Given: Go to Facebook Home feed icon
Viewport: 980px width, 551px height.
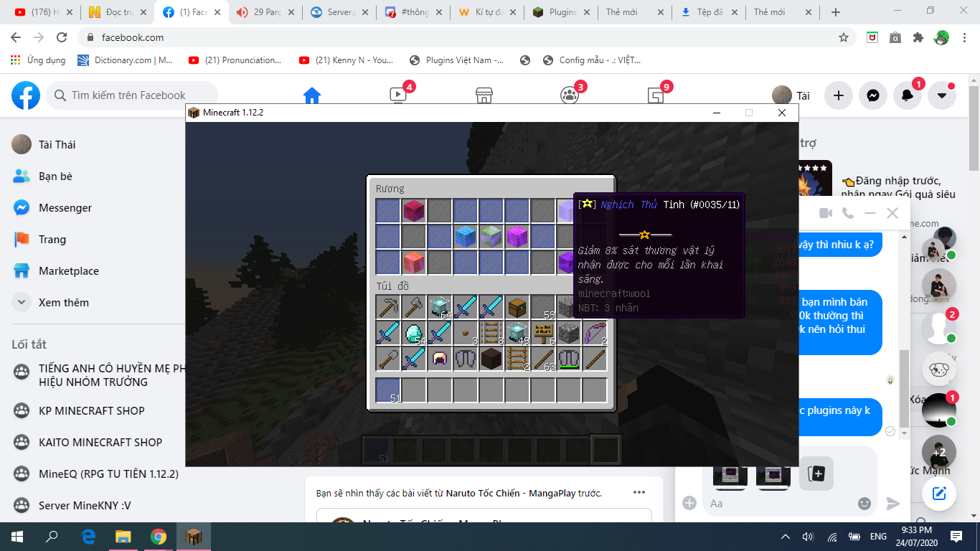Looking at the screenshot, I should pyautogui.click(x=311, y=95).
